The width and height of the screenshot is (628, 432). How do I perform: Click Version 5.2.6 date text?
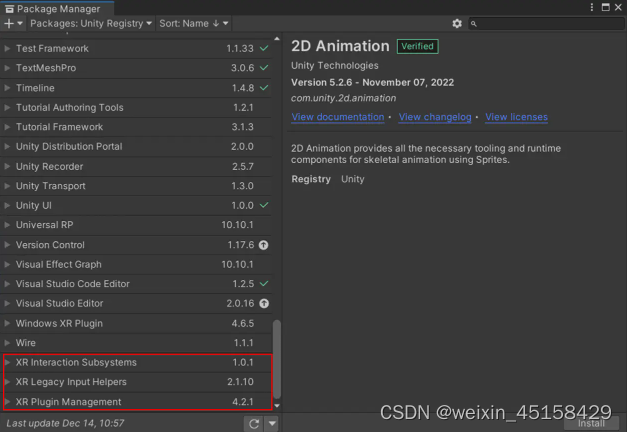[x=372, y=82]
